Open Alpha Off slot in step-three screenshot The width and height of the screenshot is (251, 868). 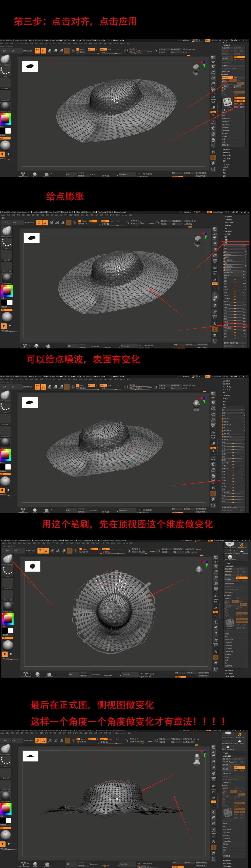(5, 84)
